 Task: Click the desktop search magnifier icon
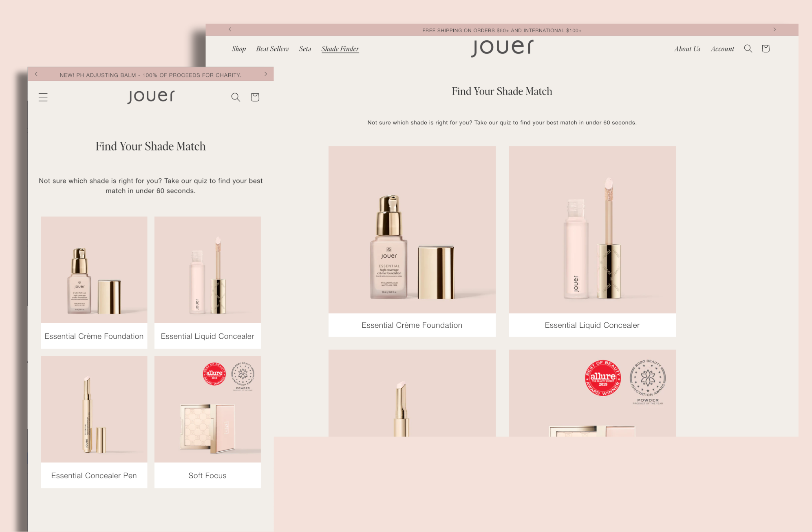point(748,49)
